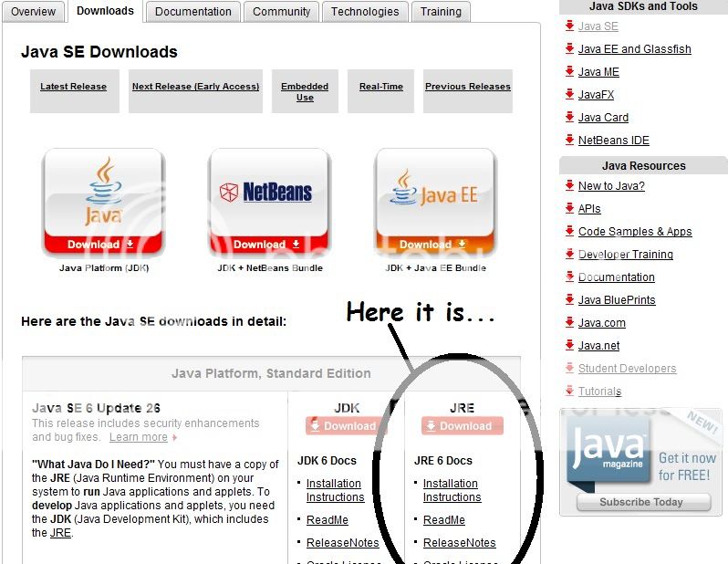
Task: Open the Training tab
Action: [441, 12]
